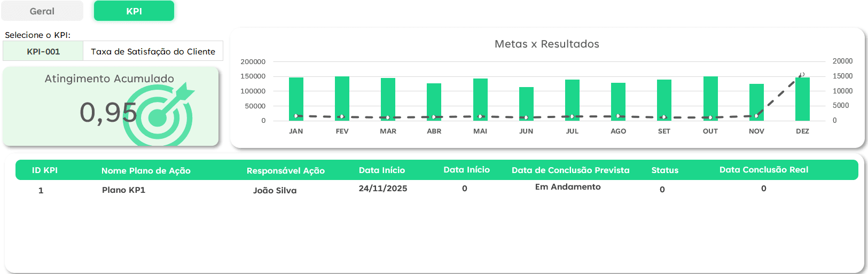The height and width of the screenshot is (274, 868).
Task: Switch to the Geral tab
Action: coord(42,11)
